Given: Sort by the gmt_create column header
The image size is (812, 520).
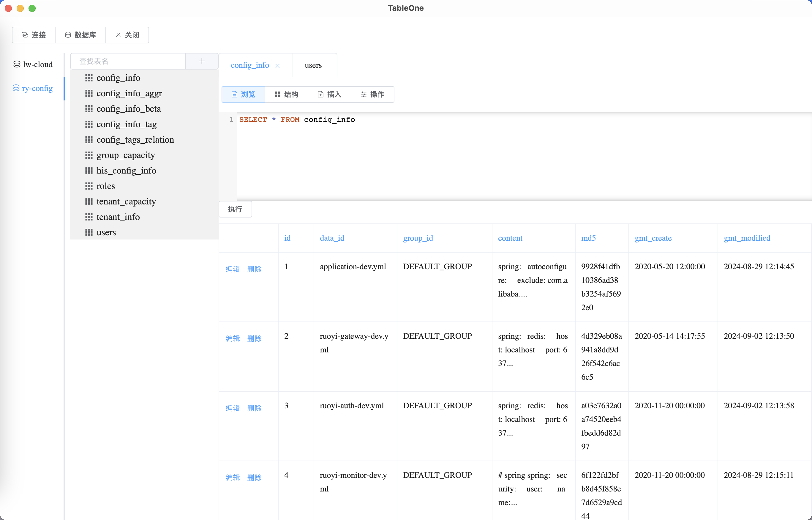Looking at the screenshot, I should pos(653,238).
